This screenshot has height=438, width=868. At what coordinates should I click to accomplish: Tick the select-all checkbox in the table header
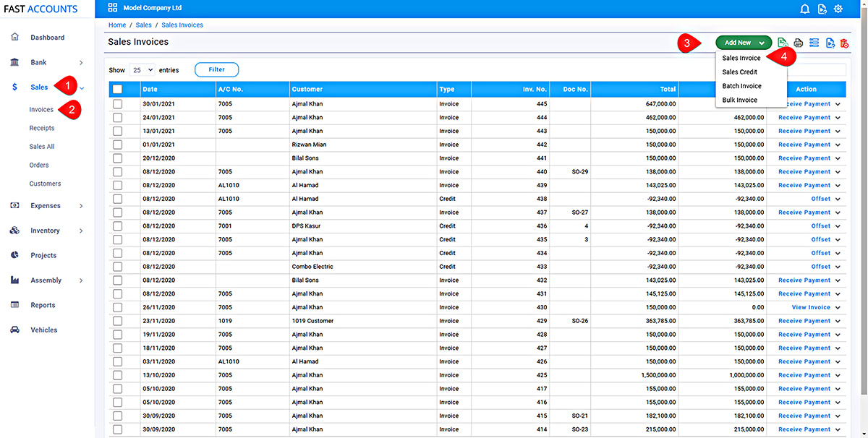pyautogui.click(x=117, y=89)
